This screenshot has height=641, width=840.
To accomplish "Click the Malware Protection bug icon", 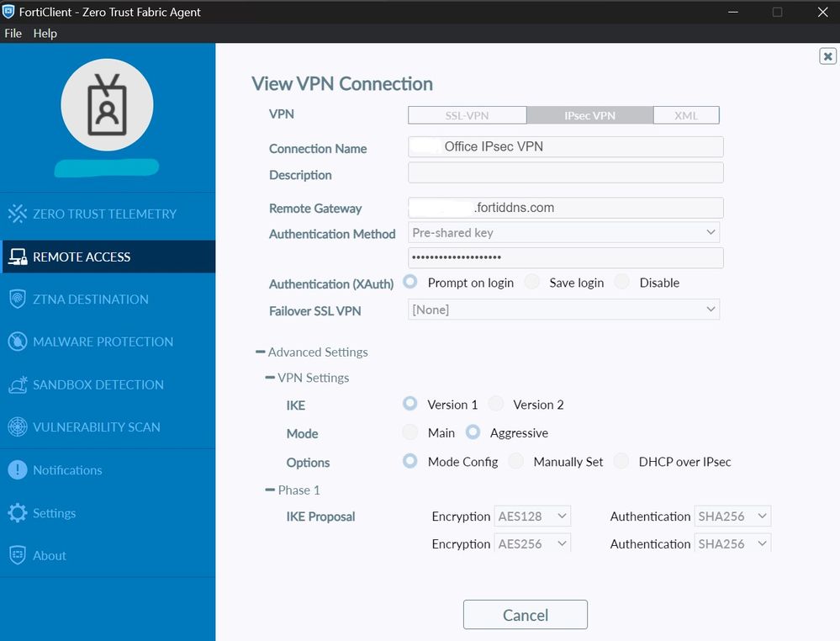I will (17, 342).
